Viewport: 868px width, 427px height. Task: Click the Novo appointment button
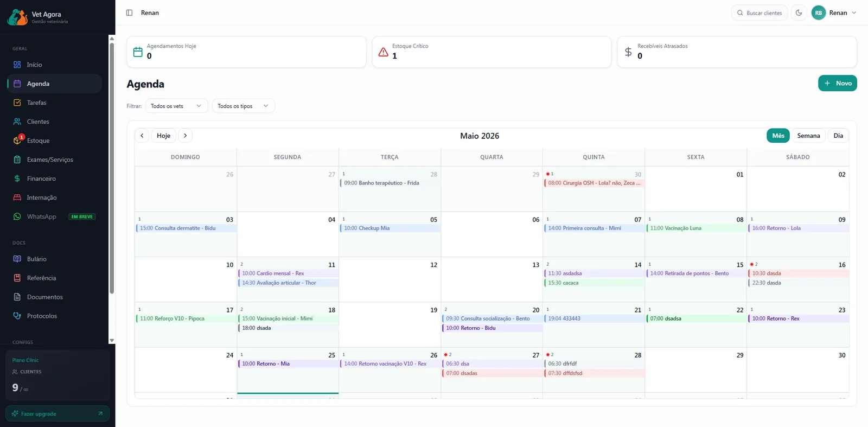click(x=838, y=83)
